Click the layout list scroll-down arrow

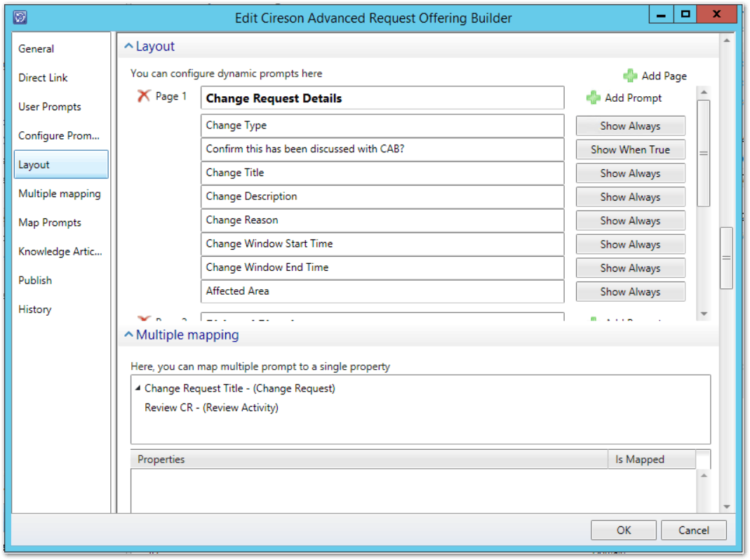click(704, 314)
